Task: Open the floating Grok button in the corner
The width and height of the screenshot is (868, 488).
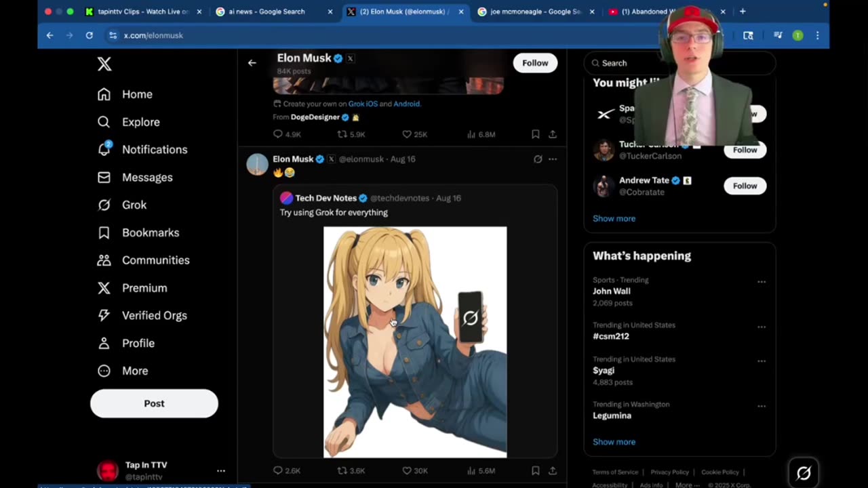Action: point(804,472)
